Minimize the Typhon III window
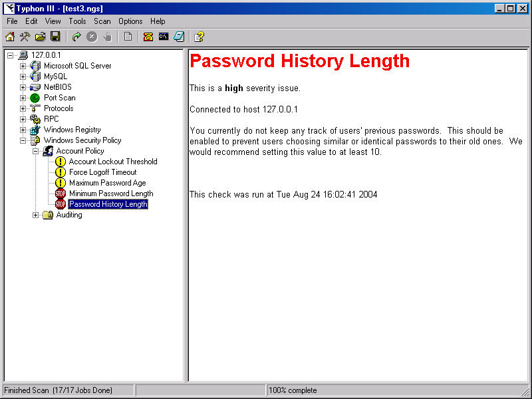The width and height of the screenshot is (532, 399). point(499,9)
